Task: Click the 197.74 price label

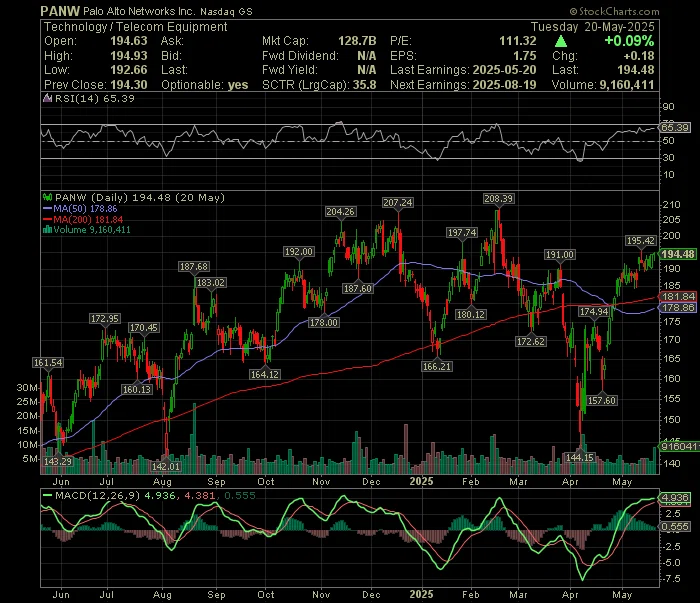Action: [462, 233]
